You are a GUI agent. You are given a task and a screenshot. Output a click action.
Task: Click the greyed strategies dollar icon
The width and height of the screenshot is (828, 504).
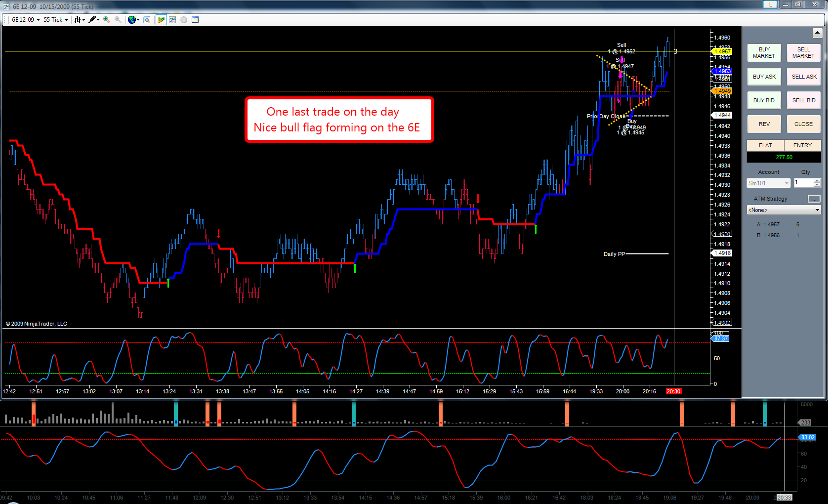[184, 20]
